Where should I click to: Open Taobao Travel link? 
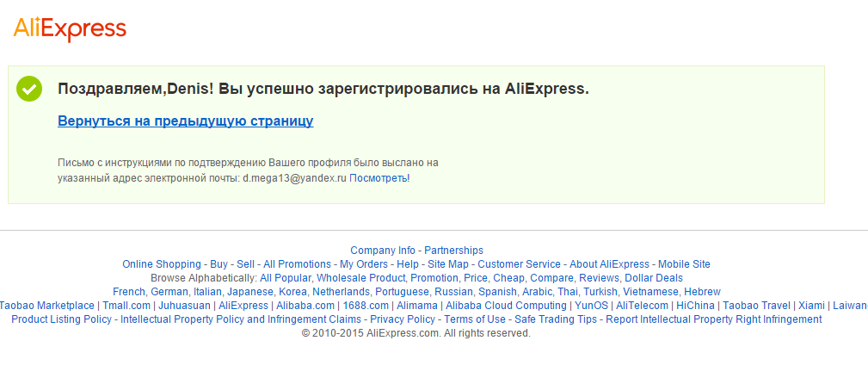coord(757,306)
